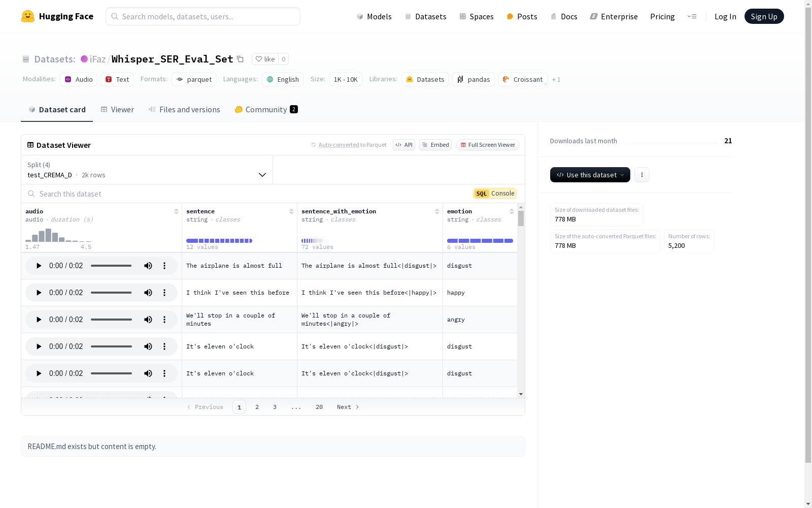Click the Datasets: breadcrumb link

tap(55, 59)
